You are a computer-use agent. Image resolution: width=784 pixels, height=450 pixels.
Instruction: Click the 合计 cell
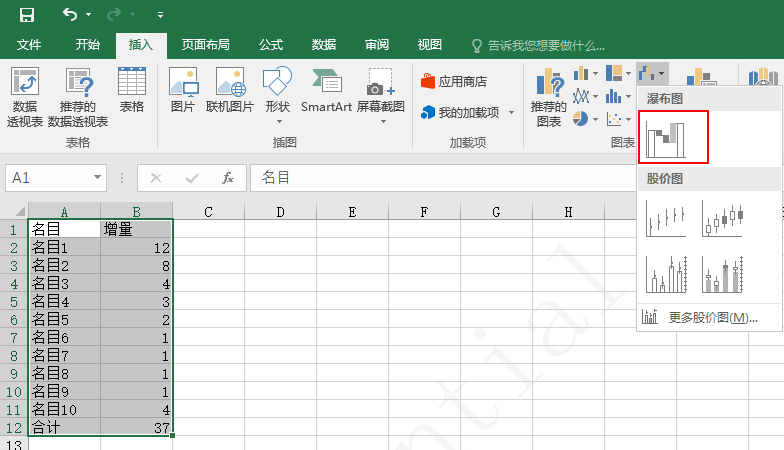click(x=64, y=428)
